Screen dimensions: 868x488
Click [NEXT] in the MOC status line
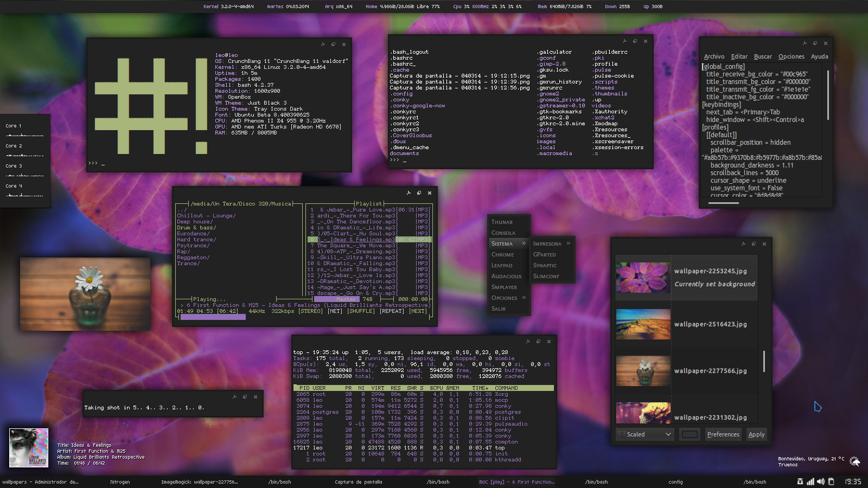click(418, 311)
